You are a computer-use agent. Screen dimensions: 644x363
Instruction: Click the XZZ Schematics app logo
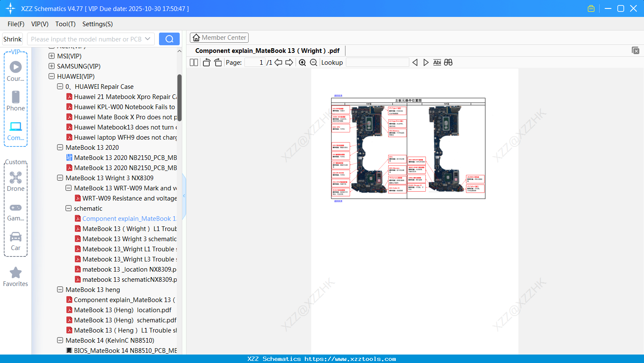coord(11,8)
